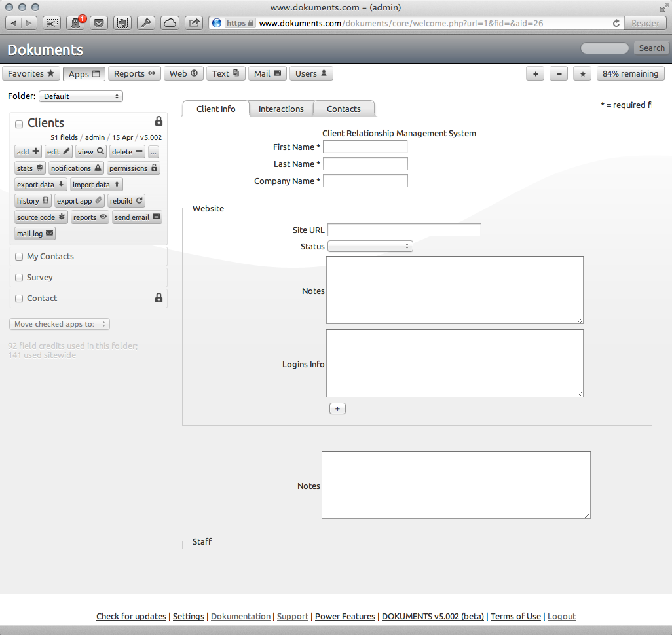Click the plus button in the top toolbar
This screenshot has width=672, height=635.
pyautogui.click(x=535, y=74)
